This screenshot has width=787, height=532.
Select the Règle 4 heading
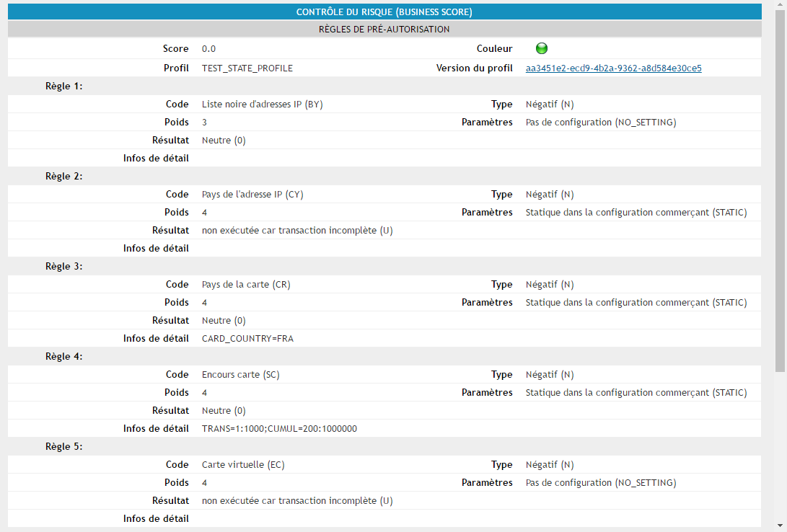tap(64, 357)
